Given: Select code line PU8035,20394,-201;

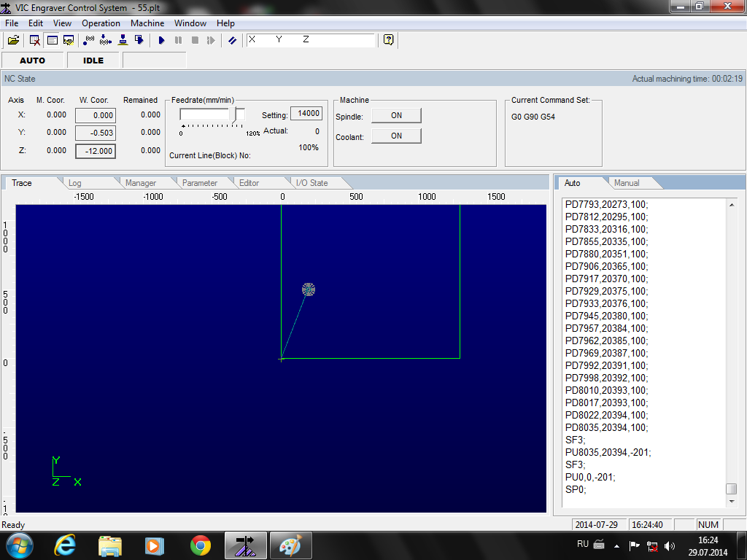Looking at the screenshot, I should (x=608, y=452).
